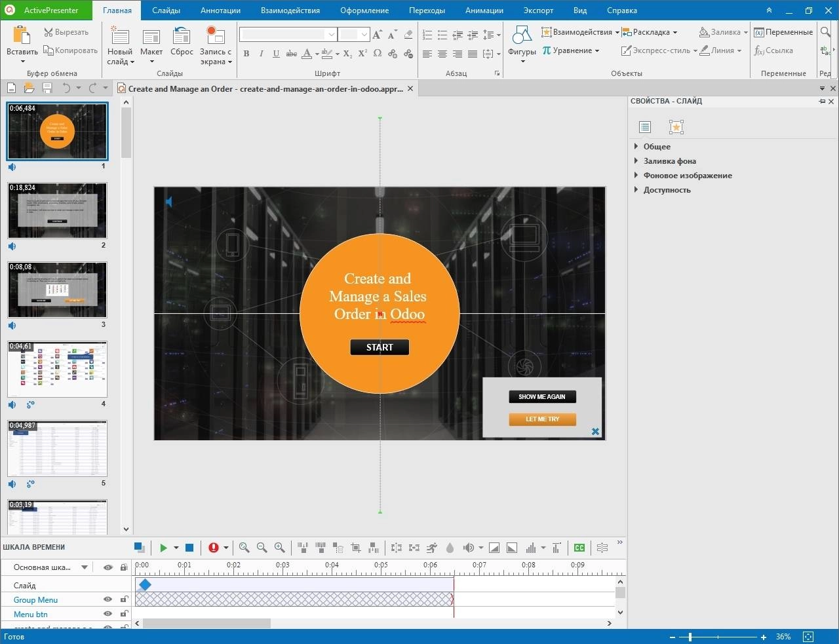This screenshot has height=644, width=839.
Task: Align text to center
Action: click(442, 54)
